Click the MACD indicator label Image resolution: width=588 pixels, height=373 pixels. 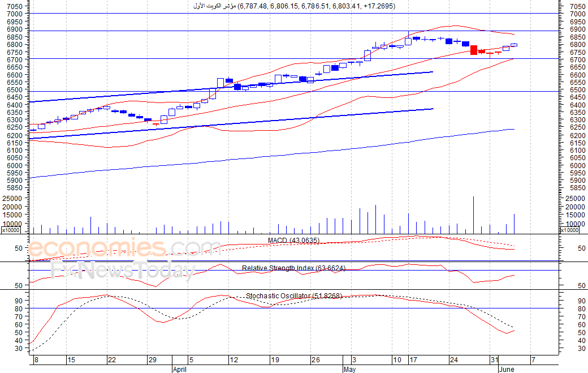293,240
